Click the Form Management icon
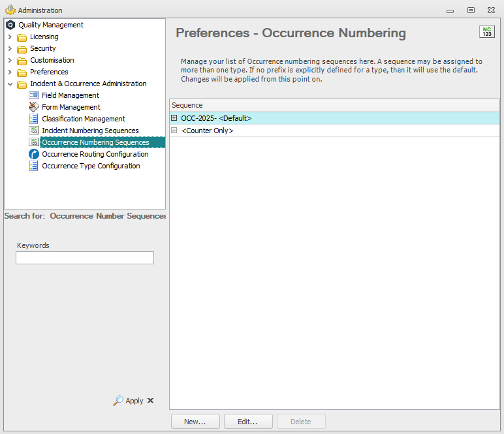Viewport: 504px width, 434px height. point(33,106)
